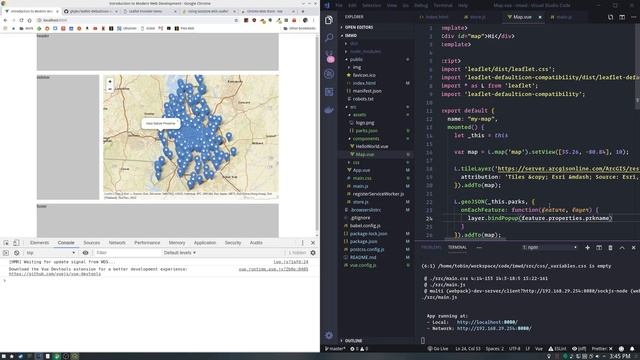Open the Extensions view in the activity bar
Screen dimensions: 640x360
pyautogui.click(x=329, y=92)
